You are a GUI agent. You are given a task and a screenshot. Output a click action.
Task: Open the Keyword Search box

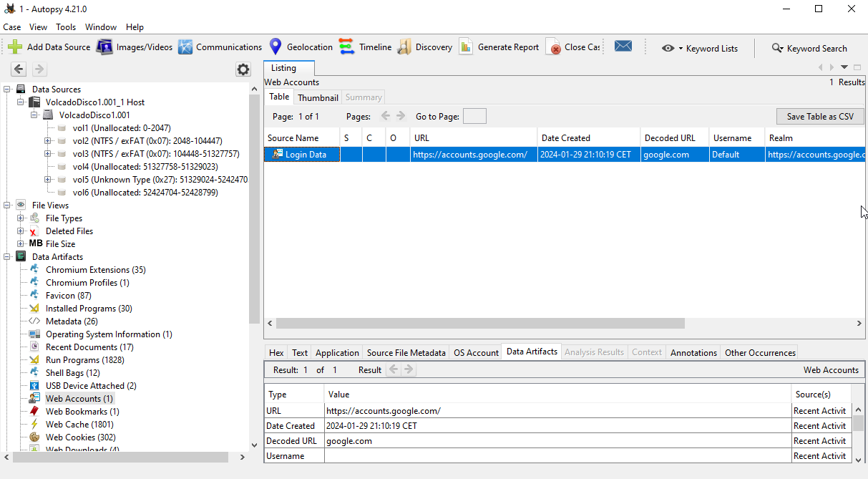point(809,48)
